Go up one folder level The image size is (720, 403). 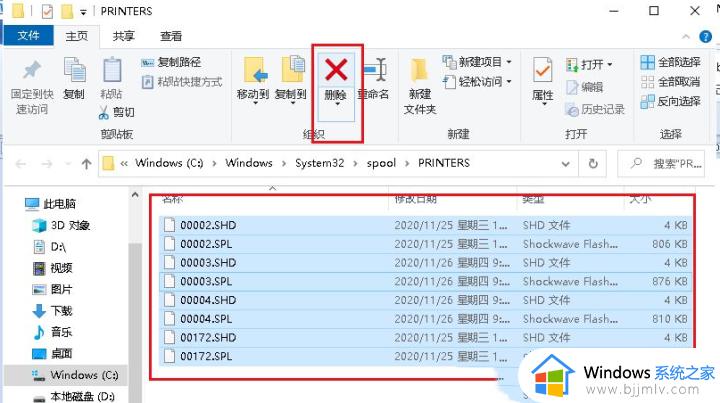point(86,163)
